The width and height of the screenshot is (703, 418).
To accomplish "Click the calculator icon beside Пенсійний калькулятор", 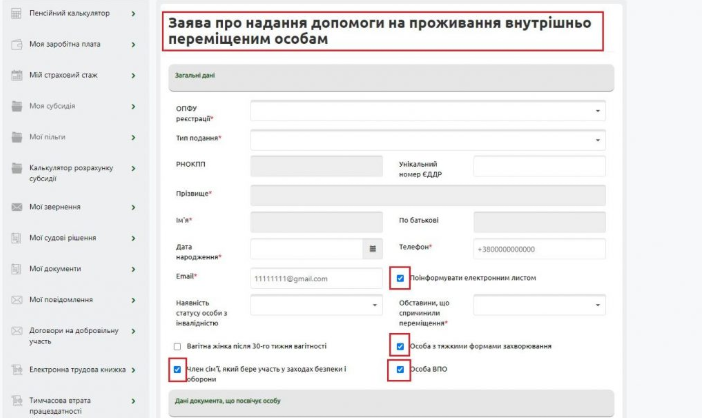I will pyautogui.click(x=17, y=14).
